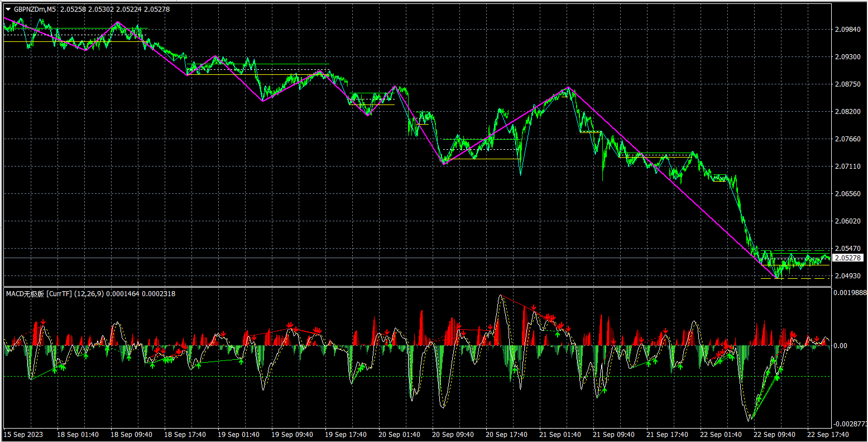Click the GBPNZDm,M5 symbol title
This screenshot has width=868, height=442.
click(35, 9)
